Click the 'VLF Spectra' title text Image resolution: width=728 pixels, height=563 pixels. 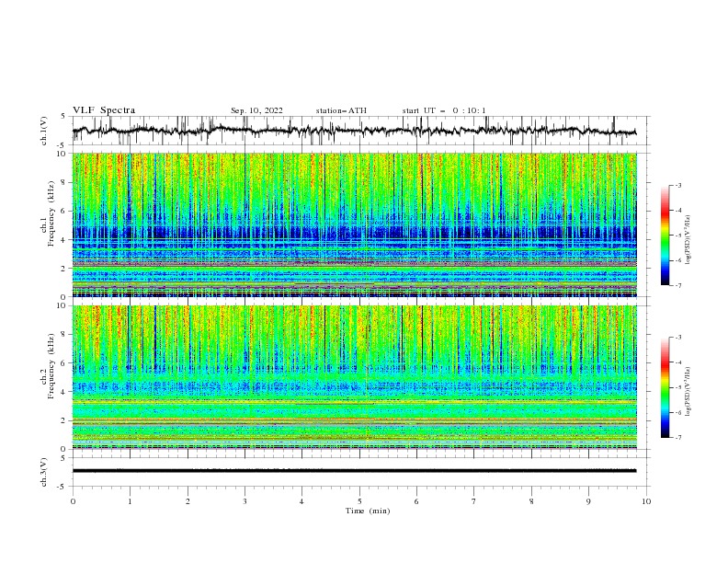[104, 110]
